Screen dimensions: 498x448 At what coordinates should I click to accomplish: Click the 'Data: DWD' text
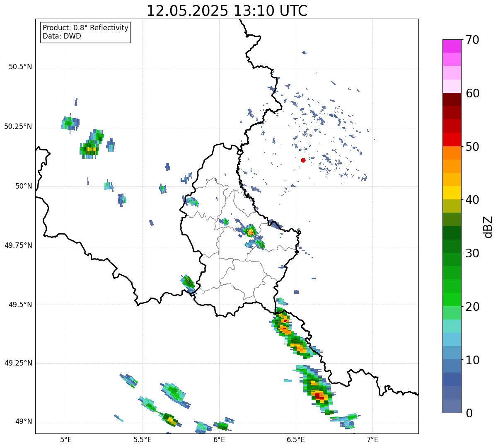click(62, 36)
